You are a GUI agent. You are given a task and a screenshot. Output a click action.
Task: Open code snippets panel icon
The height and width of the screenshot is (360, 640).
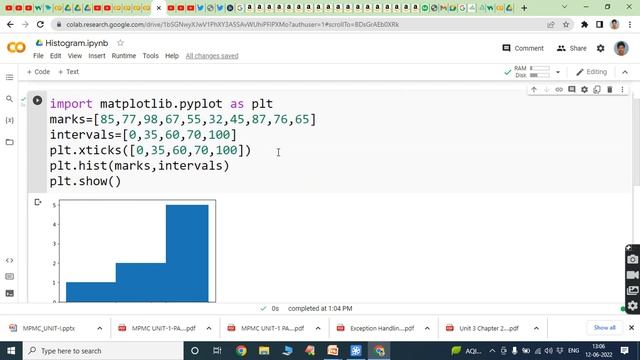click(9, 260)
